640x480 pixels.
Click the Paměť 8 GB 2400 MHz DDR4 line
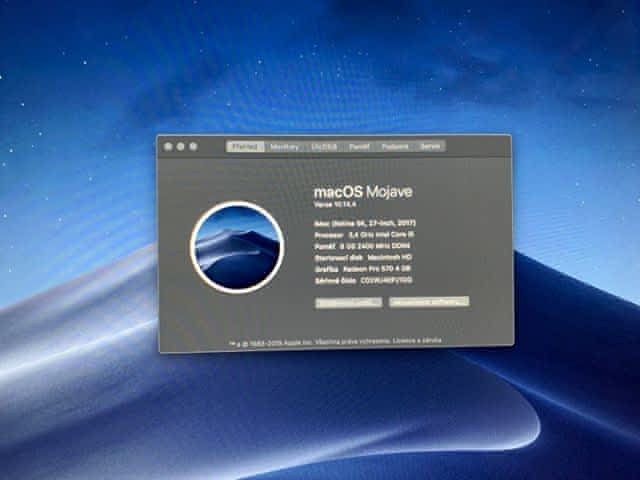coord(362,246)
